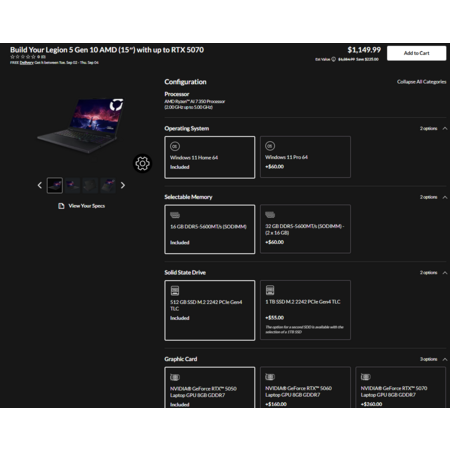Choose NVIDIA GeForce RTX 5070 graphics option
Viewport: 450px width, 450px height.
point(401,387)
